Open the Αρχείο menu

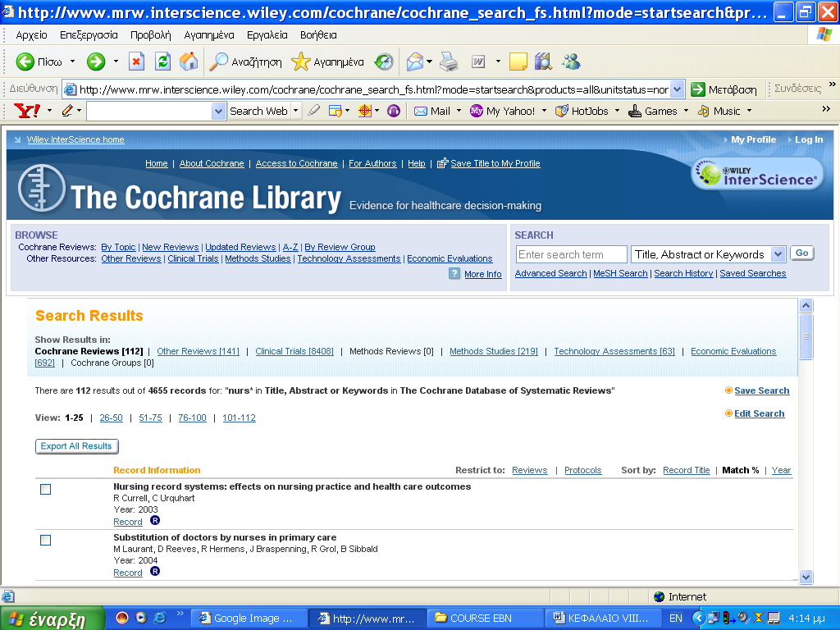click(32, 34)
